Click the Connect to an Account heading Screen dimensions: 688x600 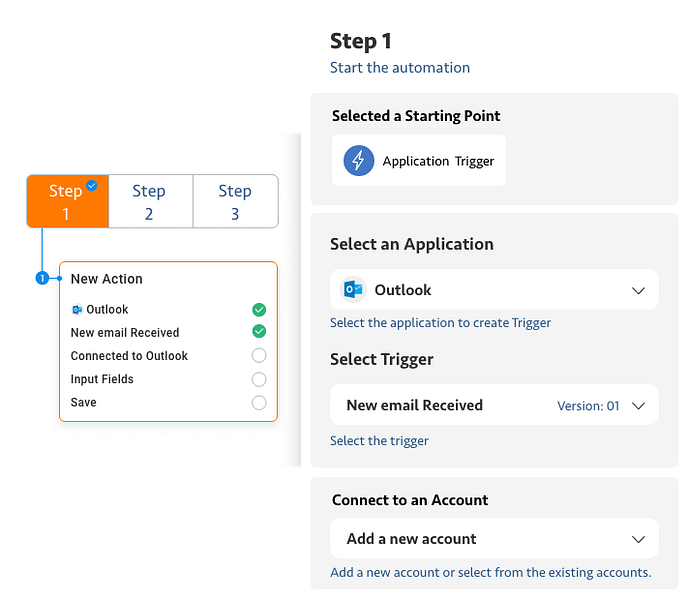[x=410, y=500]
